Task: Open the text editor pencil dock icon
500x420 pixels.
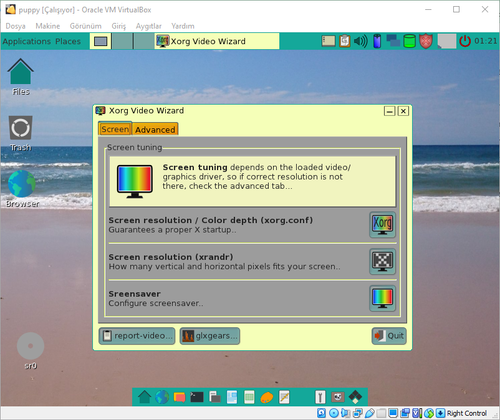Action: point(284,397)
